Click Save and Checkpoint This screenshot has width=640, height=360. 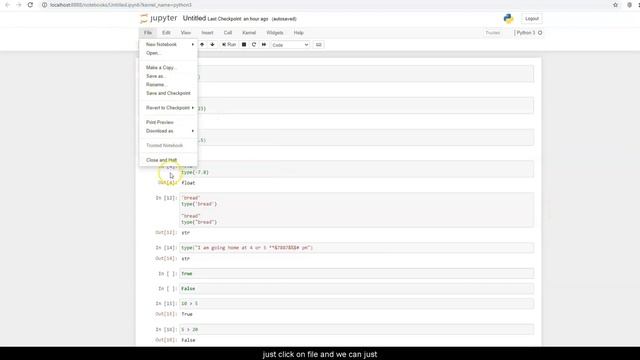[x=169, y=93]
